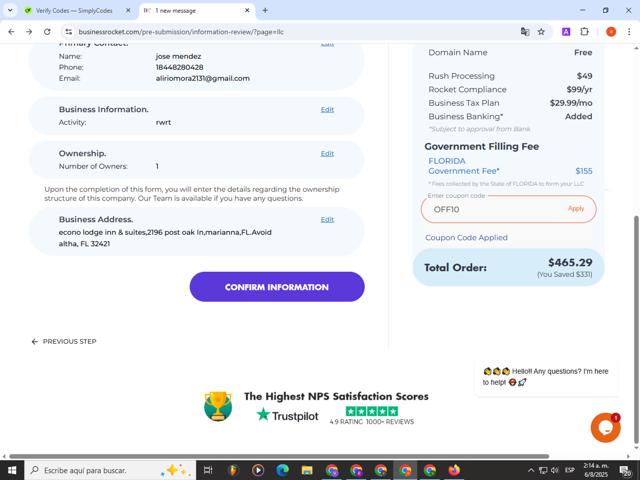This screenshot has height=480, width=640.
Task: Switch to the 1 new message tab
Action: click(x=176, y=11)
